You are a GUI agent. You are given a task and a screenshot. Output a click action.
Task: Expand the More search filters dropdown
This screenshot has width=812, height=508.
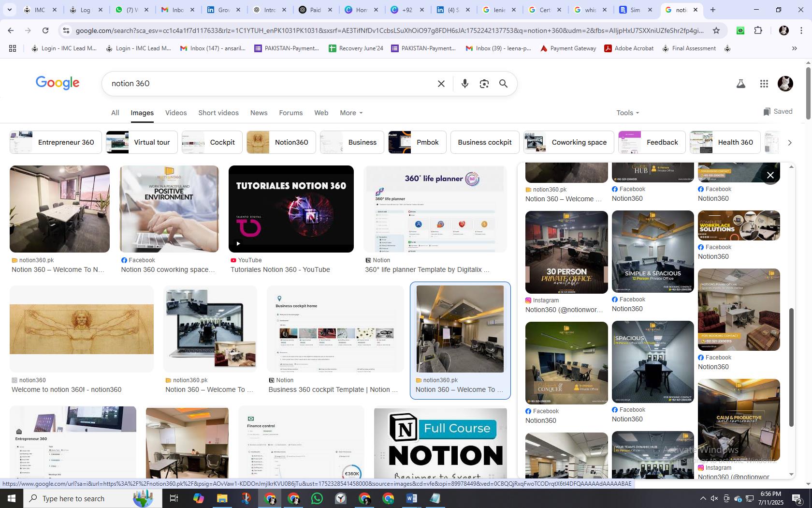(x=351, y=113)
